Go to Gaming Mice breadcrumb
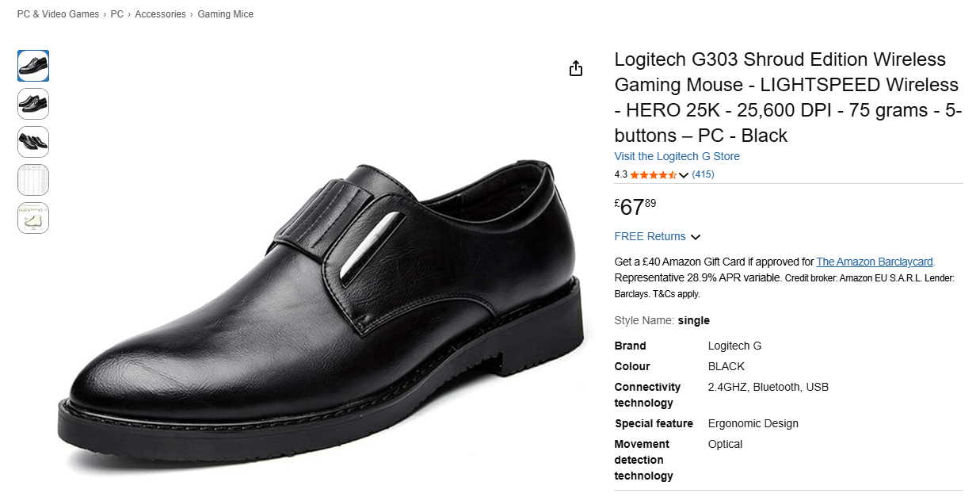The width and height of the screenshot is (980, 497). 225,14
